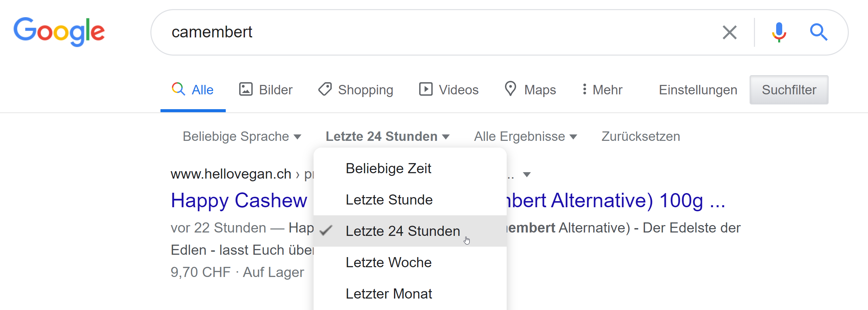The height and width of the screenshot is (310, 868).
Task: Click the Maps pin icon
Action: 510,89
